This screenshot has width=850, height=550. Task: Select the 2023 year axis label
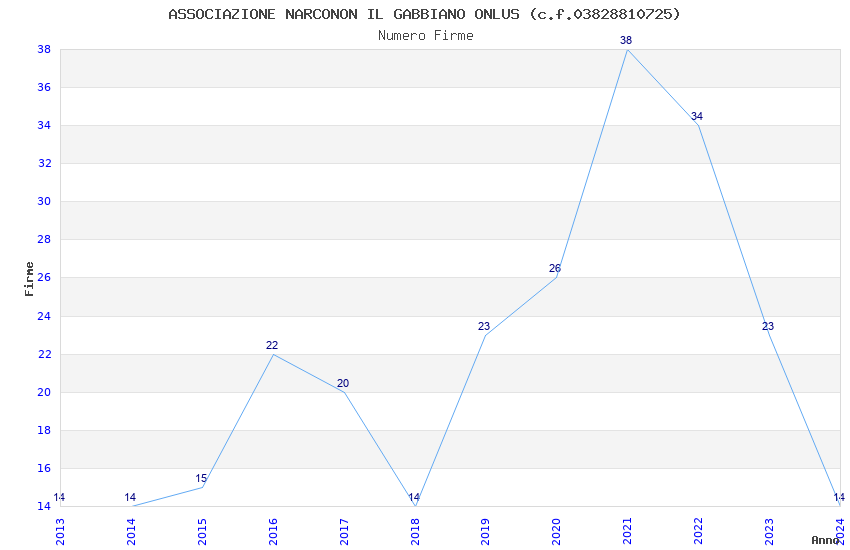click(769, 531)
